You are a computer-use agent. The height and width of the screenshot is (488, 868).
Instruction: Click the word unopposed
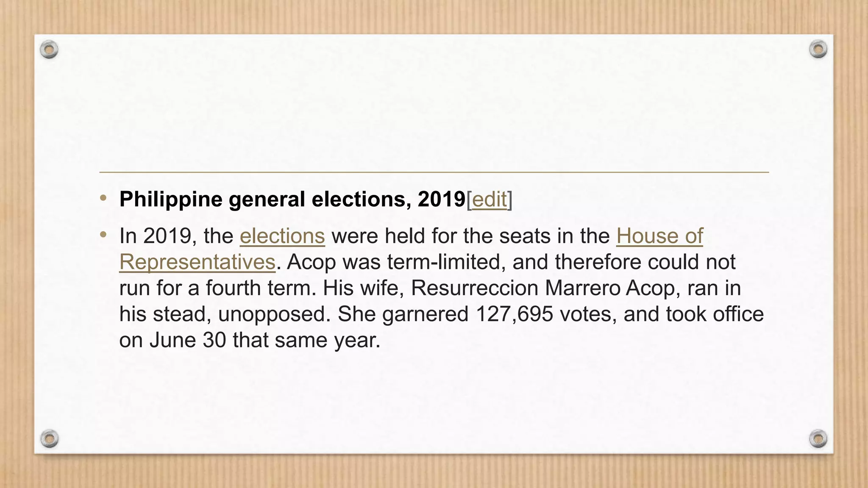pyautogui.click(x=274, y=314)
